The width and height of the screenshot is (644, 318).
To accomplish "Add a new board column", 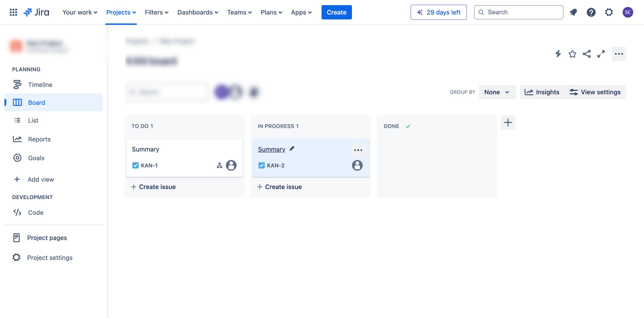I will click(x=508, y=123).
